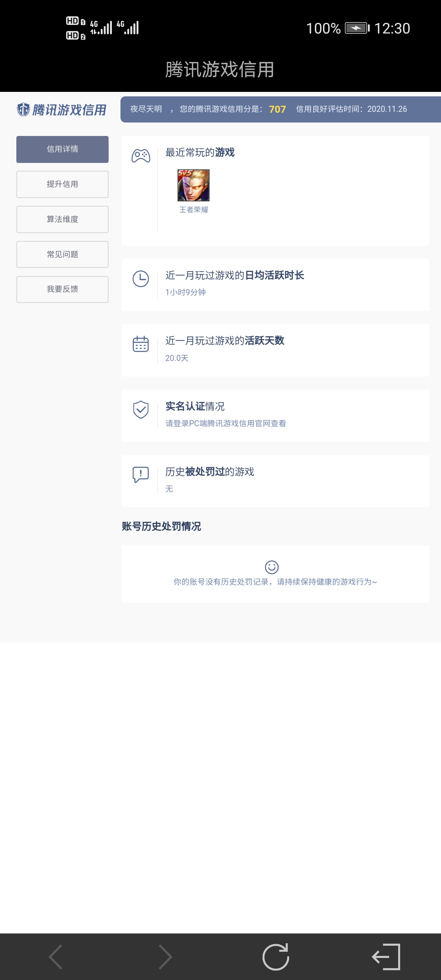The height and width of the screenshot is (980, 441).
Task: Tap the credit score 707
Action: [277, 109]
